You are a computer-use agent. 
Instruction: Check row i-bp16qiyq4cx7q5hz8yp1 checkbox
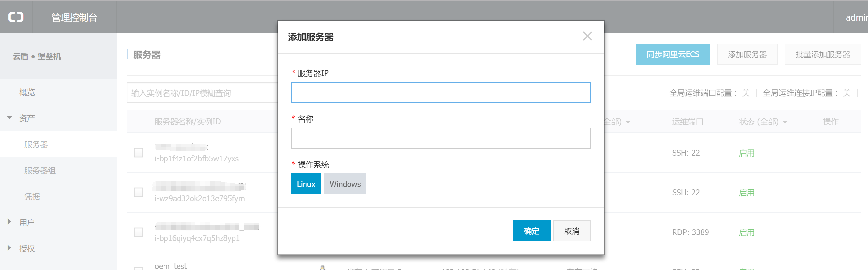[x=138, y=232]
